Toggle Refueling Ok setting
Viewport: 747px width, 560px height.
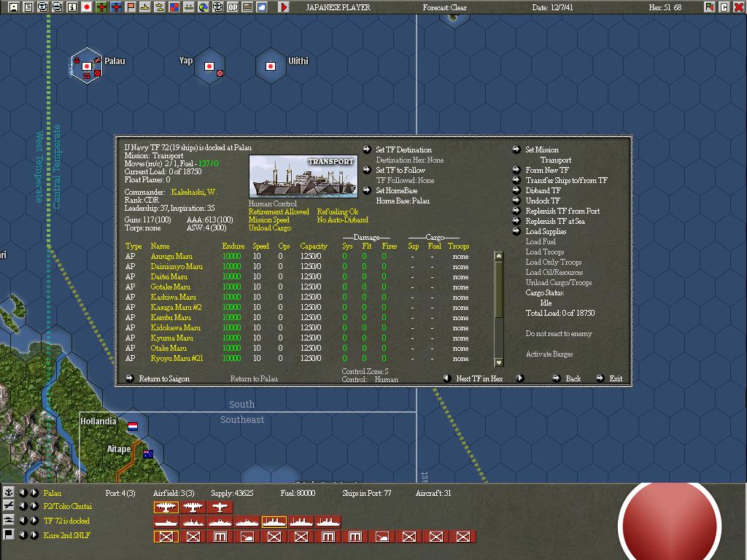[x=338, y=211]
